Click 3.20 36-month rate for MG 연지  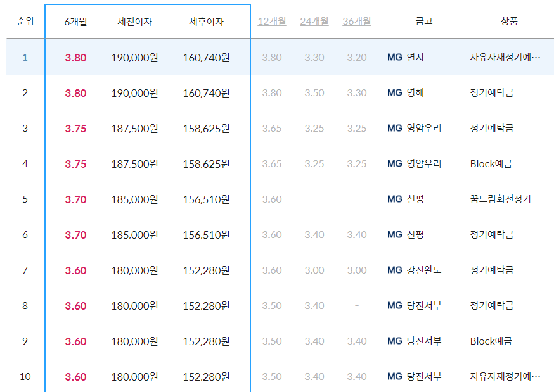pyautogui.click(x=356, y=58)
